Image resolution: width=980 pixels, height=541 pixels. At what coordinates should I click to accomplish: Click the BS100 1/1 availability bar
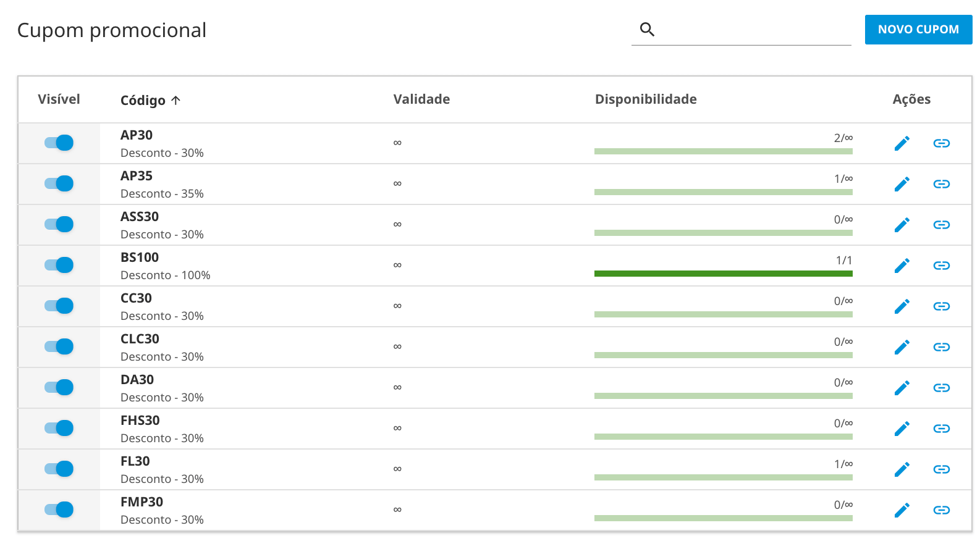[x=724, y=274]
